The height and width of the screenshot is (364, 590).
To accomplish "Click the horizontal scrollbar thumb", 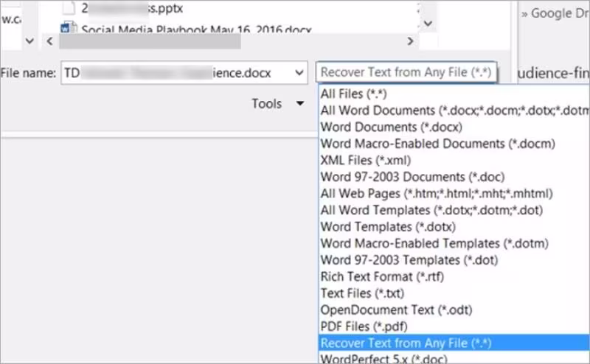I will pos(150,41).
